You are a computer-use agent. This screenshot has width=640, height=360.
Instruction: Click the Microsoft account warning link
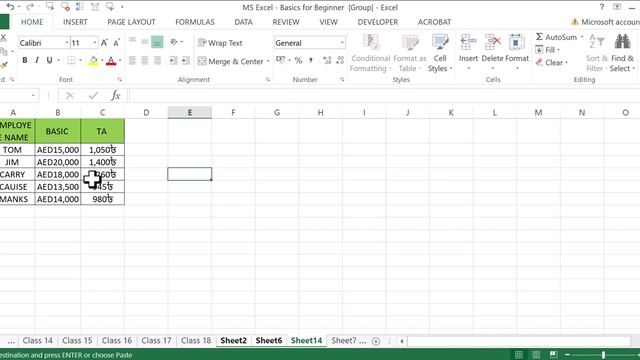pos(606,22)
